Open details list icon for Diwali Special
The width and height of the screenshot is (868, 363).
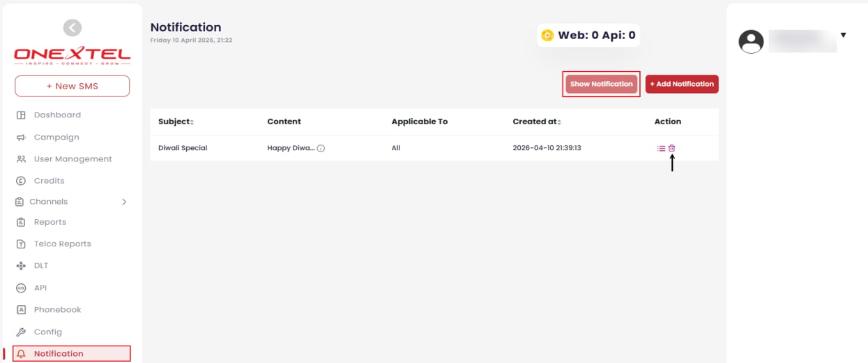pyautogui.click(x=661, y=148)
